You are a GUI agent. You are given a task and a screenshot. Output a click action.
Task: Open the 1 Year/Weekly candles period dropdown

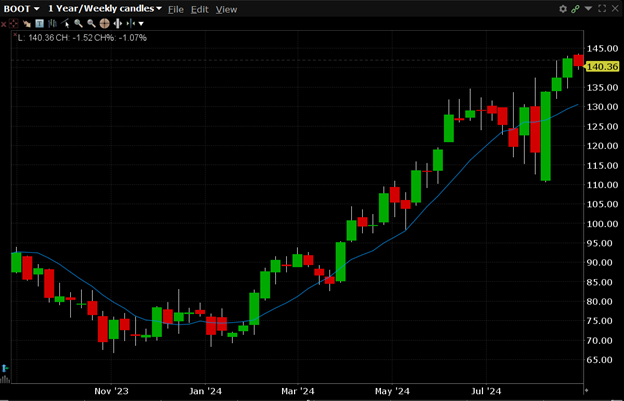[x=105, y=9]
